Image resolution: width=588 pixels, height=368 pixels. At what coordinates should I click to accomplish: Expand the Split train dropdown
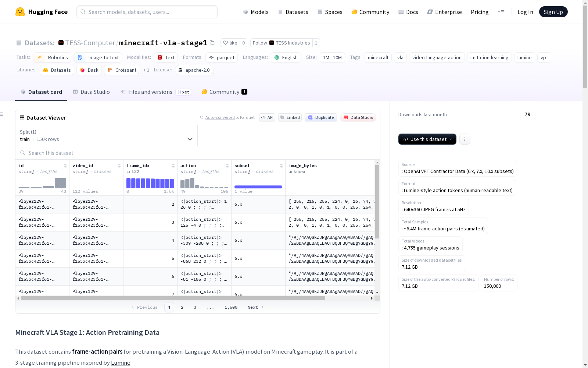(106, 135)
